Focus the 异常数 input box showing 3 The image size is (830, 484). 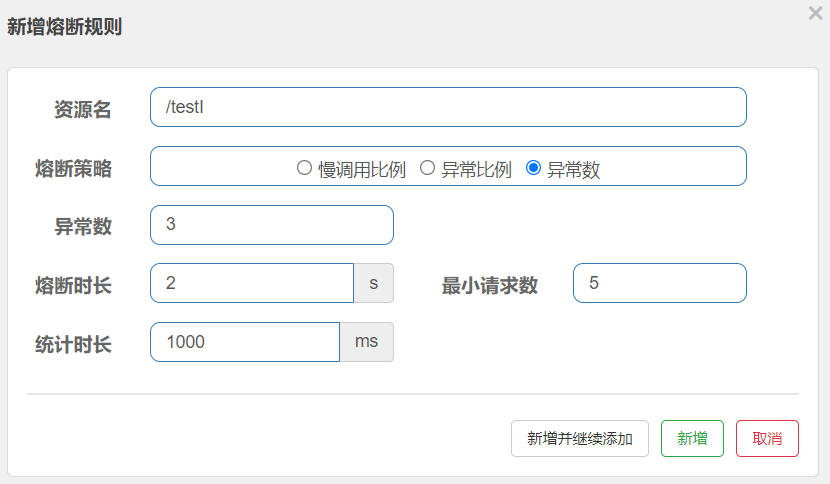click(x=271, y=225)
